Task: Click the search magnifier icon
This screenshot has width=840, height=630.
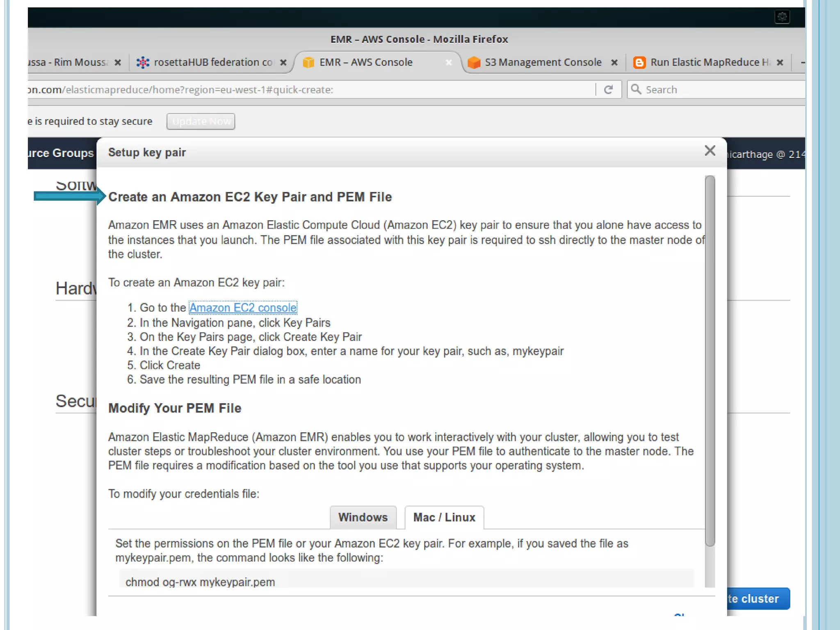Action: pyautogui.click(x=636, y=89)
